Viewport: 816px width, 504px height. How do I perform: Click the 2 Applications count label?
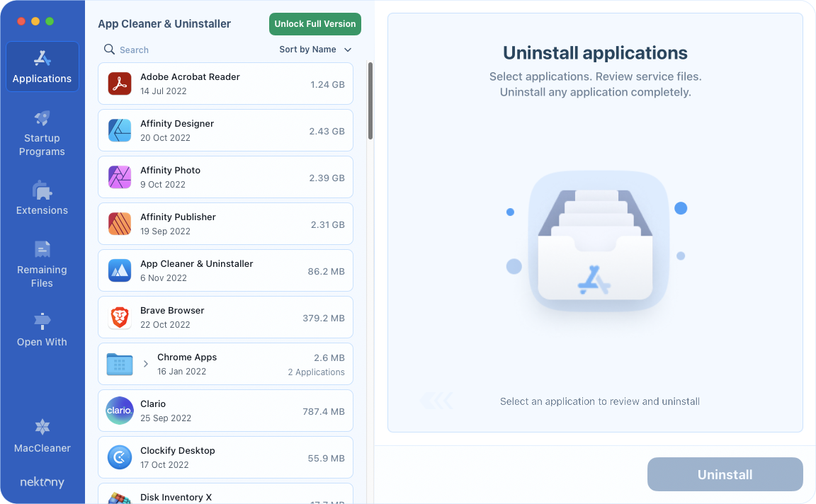[x=317, y=372]
